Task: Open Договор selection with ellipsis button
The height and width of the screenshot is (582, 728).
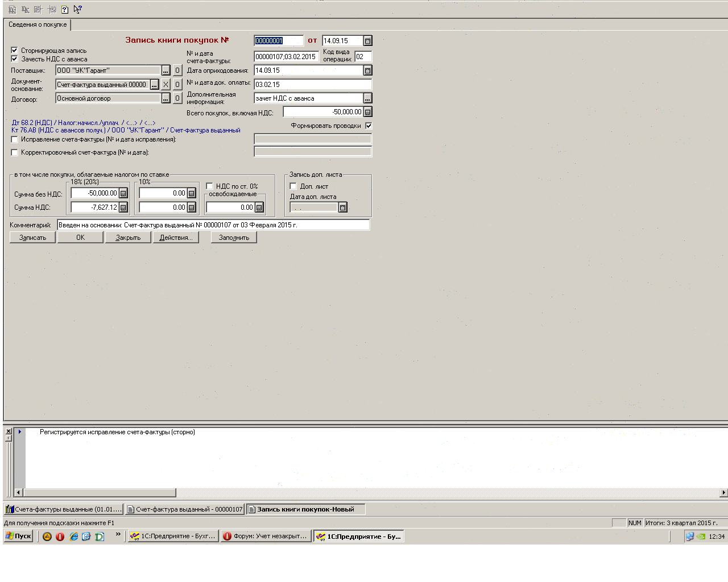Action: [166, 98]
